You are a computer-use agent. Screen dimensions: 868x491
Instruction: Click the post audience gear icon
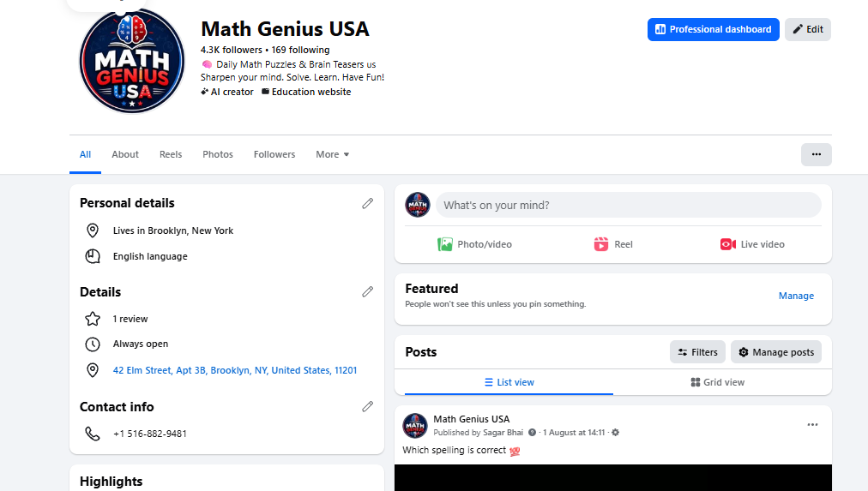616,433
